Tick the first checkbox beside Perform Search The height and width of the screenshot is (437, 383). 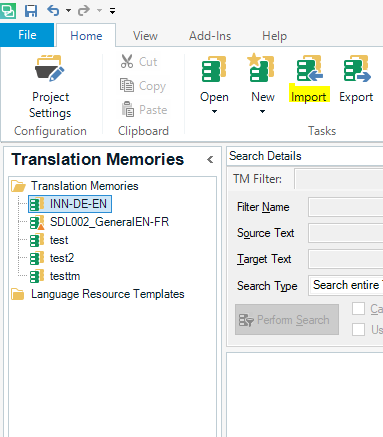pos(358,309)
